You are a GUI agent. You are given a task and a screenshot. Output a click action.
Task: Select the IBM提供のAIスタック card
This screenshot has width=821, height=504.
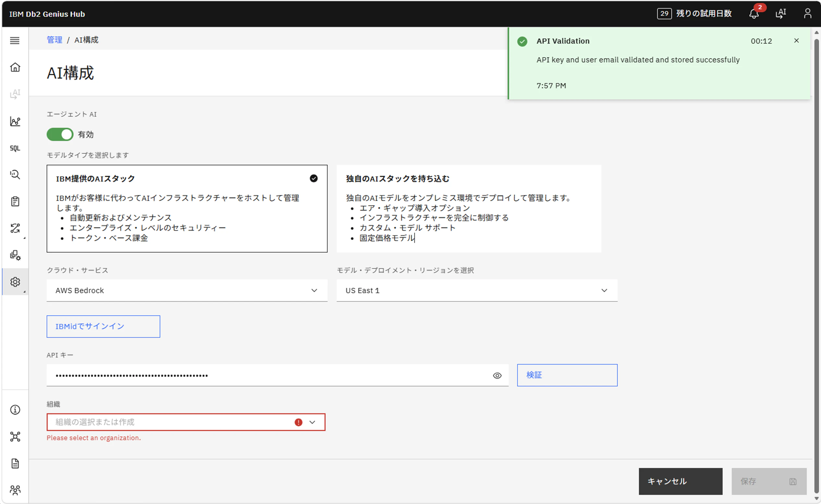(187, 209)
